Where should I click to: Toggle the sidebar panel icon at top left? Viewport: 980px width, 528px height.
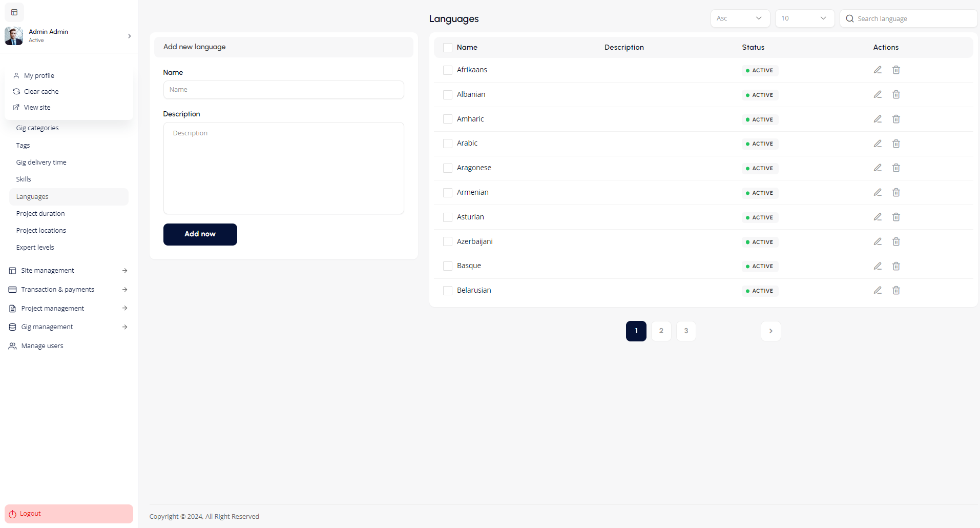coord(14,12)
